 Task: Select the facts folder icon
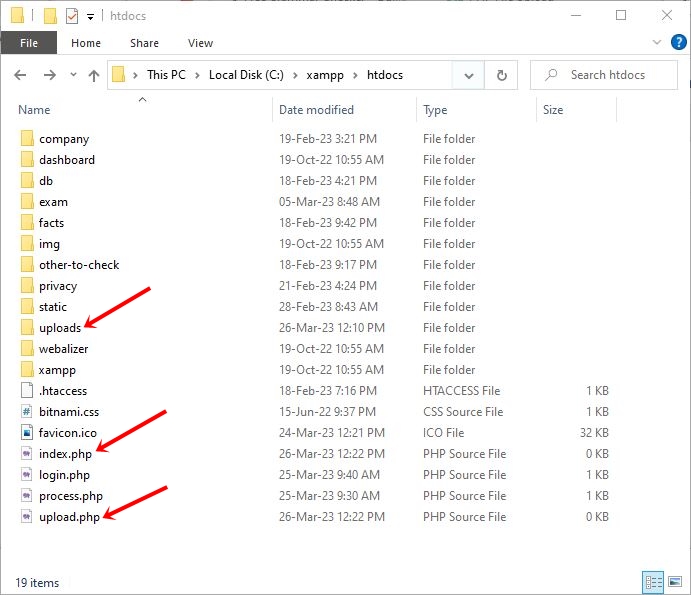[27, 223]
